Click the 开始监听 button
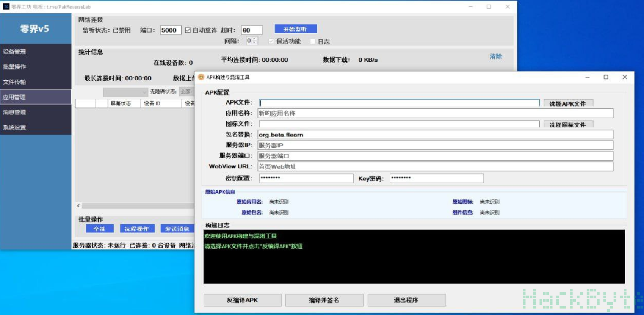 (x=296, y=29)
